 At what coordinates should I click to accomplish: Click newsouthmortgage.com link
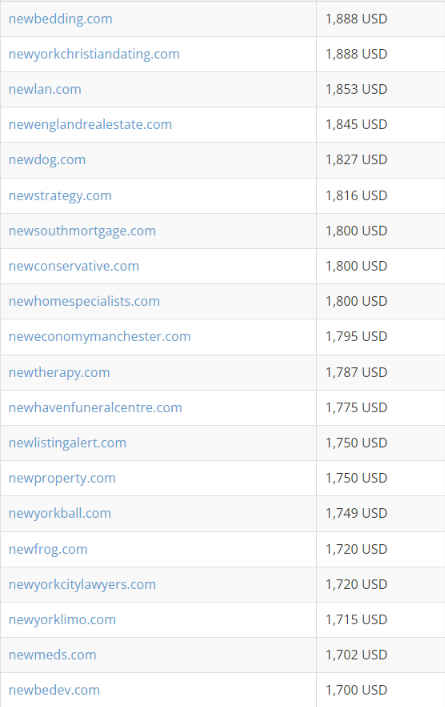tap(82, 231)
